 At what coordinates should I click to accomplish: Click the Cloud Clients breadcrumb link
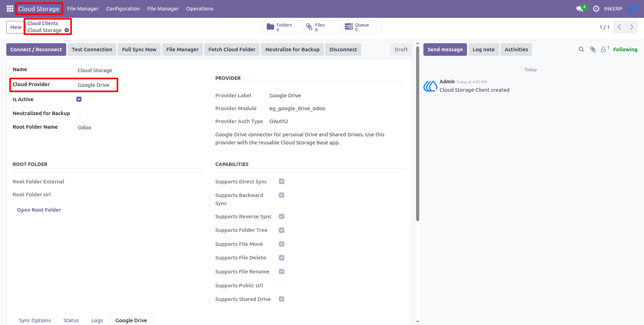click(43, 23)
